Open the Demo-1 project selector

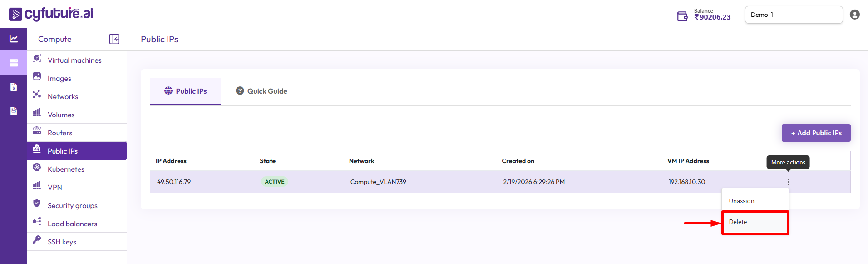pos(794,15)
